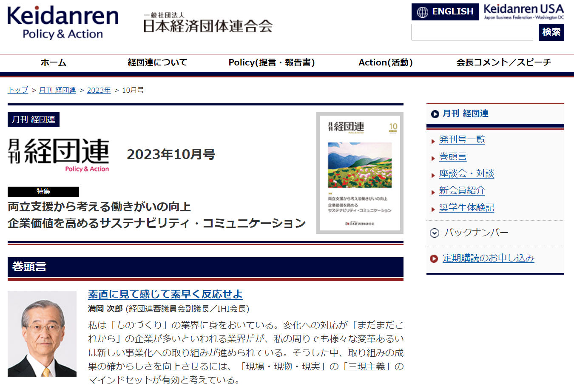This screenshot has height=392, width=574.
Task: Open the October issue cover thumbnail
Action: pos(360,173)
